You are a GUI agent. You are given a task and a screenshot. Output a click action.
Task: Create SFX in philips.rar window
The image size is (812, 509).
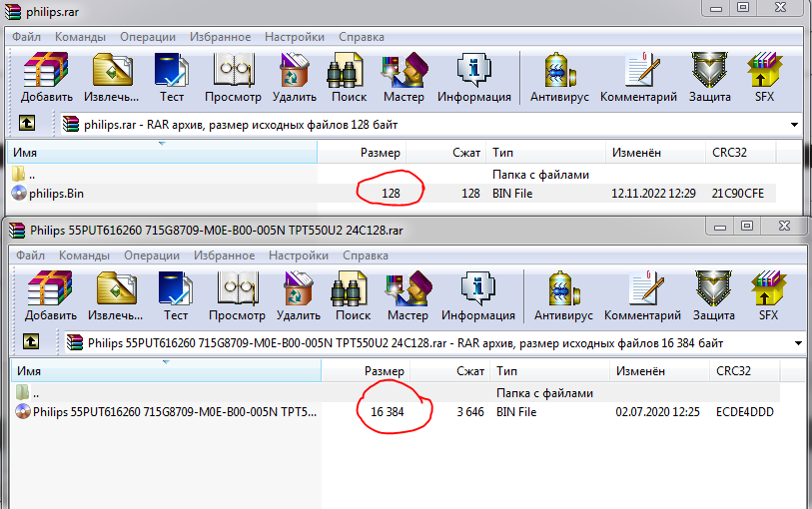coord(764,77)
